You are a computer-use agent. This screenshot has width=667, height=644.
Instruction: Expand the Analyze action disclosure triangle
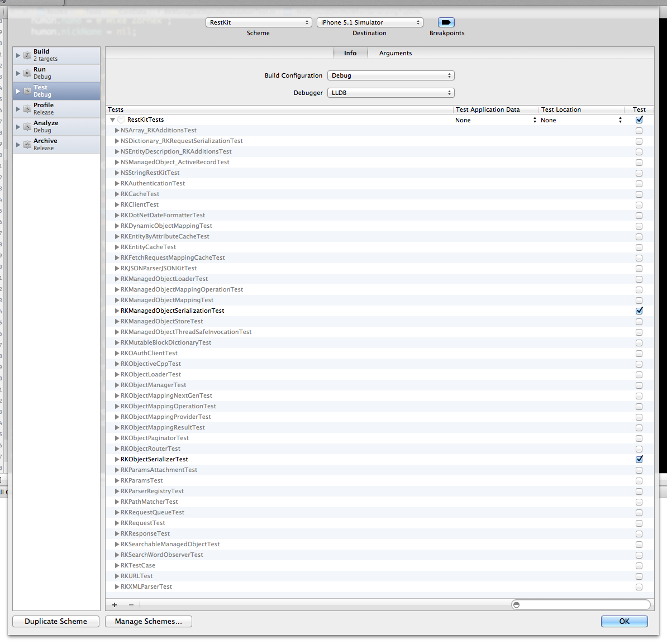[18, 127]
